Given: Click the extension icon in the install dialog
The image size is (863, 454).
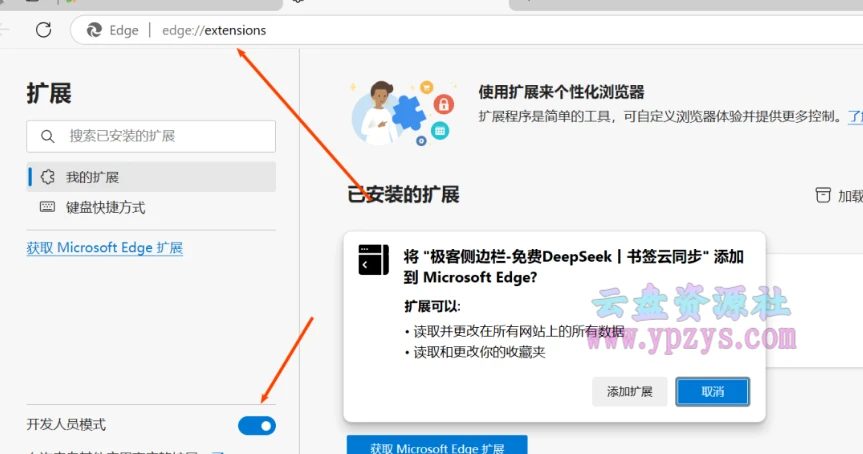Looking at the screenshot, I should click(x=373, y=259).
